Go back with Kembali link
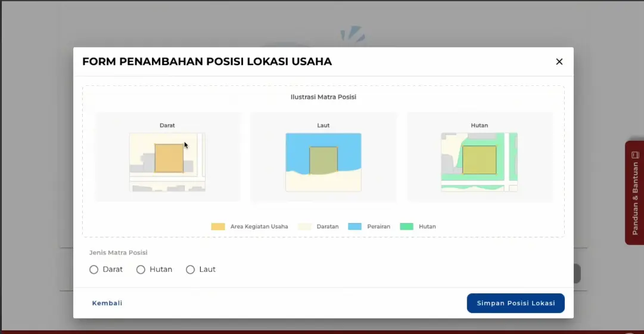 coord(107,303)
